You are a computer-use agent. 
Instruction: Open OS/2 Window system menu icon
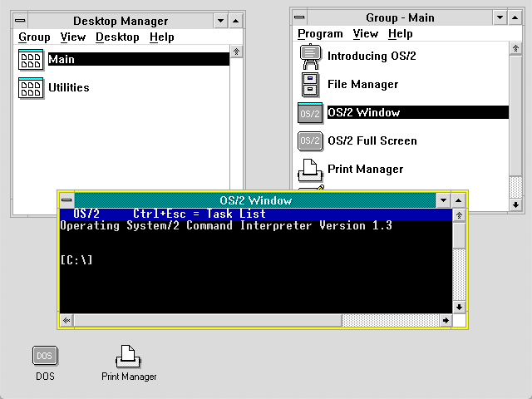[66, 200]
